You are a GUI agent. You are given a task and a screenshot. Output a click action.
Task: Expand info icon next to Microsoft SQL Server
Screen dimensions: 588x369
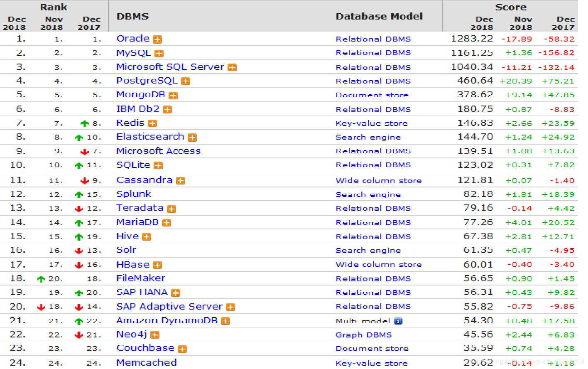click(232, 67)
